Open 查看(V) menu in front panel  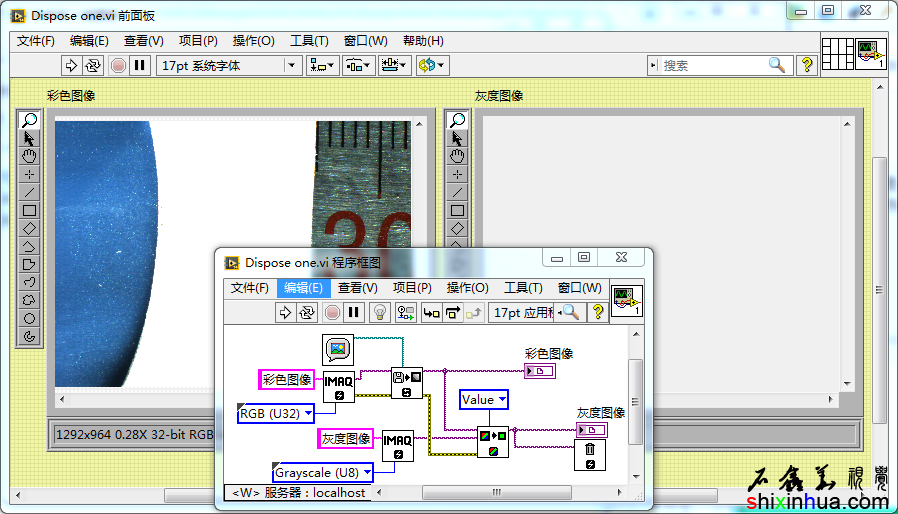point(144,41)
